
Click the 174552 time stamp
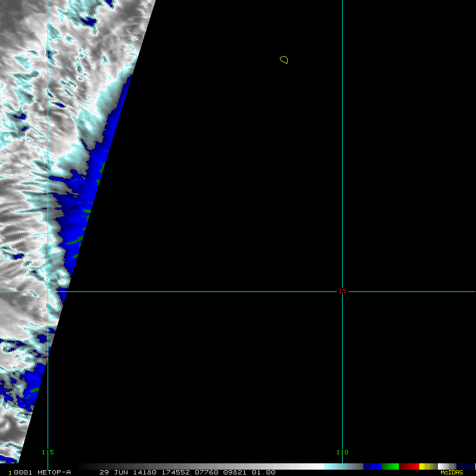(176, 472)
